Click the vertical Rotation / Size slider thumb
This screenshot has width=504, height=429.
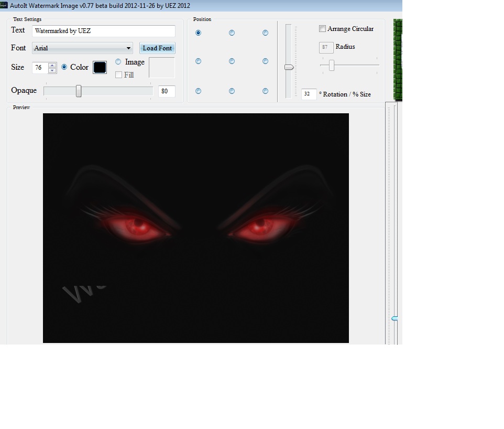point(289,67)
